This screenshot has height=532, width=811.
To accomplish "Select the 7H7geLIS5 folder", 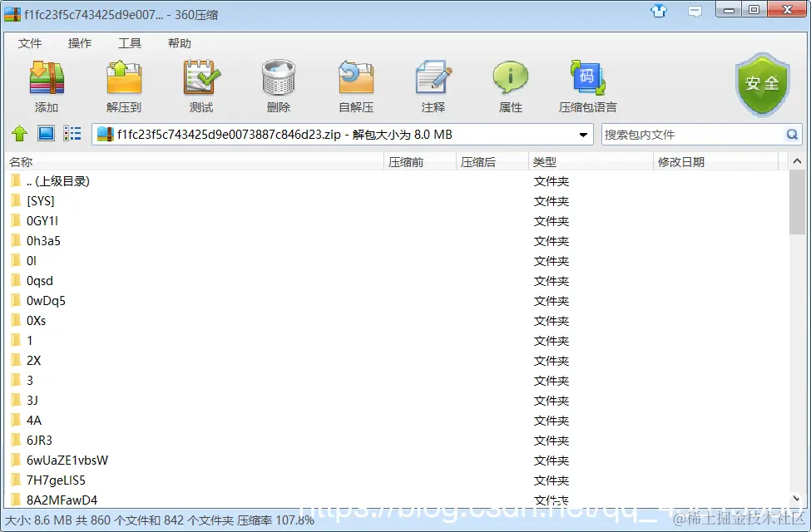I will [x=397, y=480].
